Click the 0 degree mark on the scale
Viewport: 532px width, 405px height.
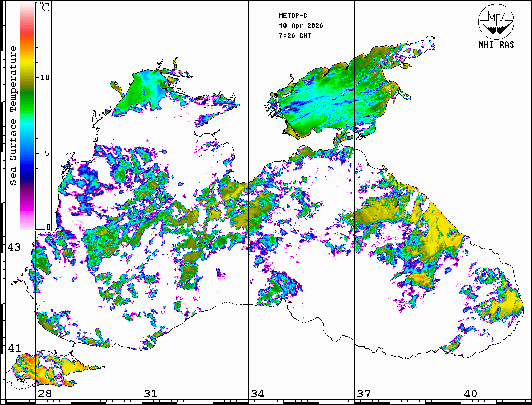point(49,227)
